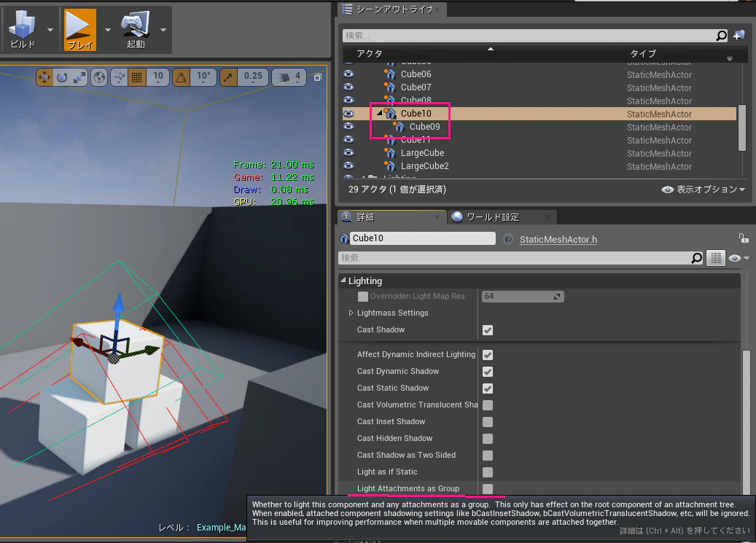This screenshot has height=543, width=756.
Task: Open the column type dropdown arrow
Action: coord(730,58)
